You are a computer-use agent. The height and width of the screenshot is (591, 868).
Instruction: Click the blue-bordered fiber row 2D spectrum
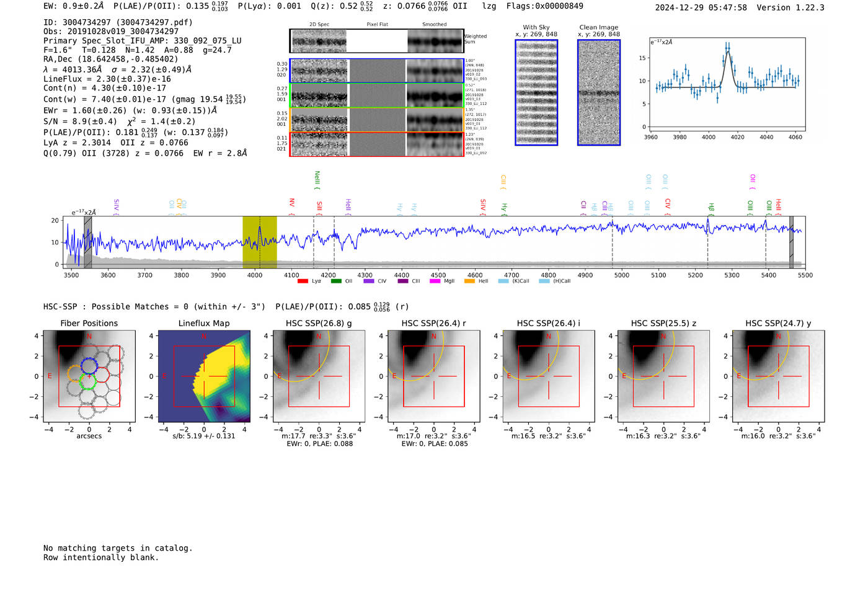click(x=319, y=71)
